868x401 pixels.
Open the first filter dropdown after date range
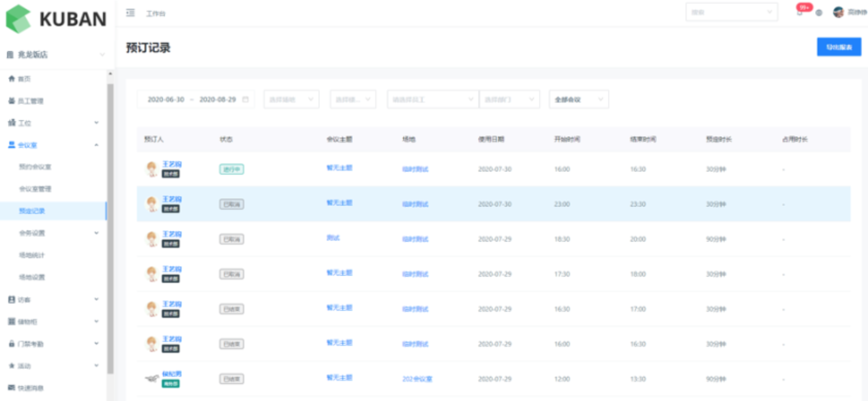(291, 99)
